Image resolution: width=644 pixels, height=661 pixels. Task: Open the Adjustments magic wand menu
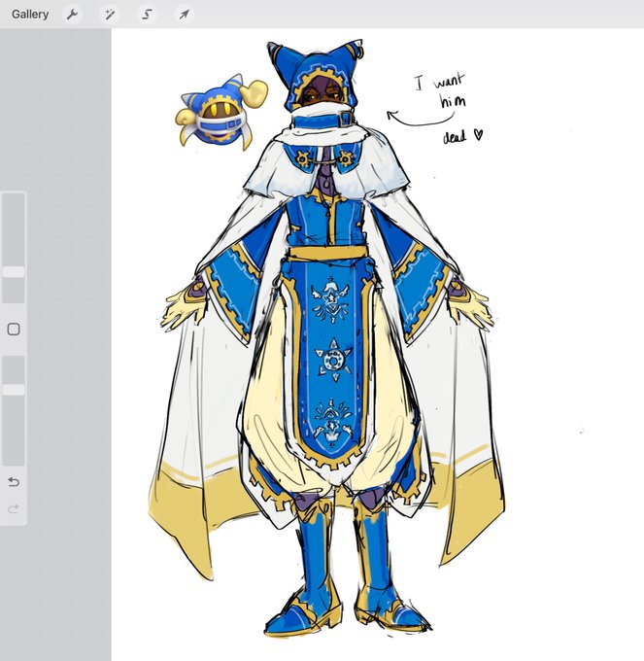[110, 15]
